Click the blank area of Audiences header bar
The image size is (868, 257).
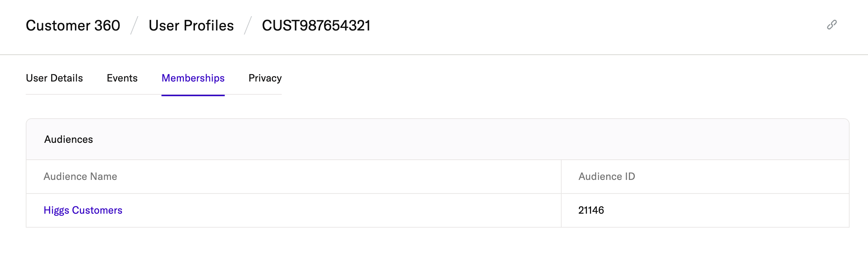(x=471, y=140)
